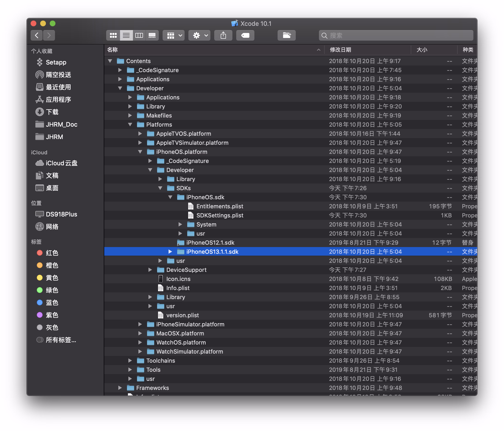
Task: Switch to column view mode
Action: click(x=139, y=36)
